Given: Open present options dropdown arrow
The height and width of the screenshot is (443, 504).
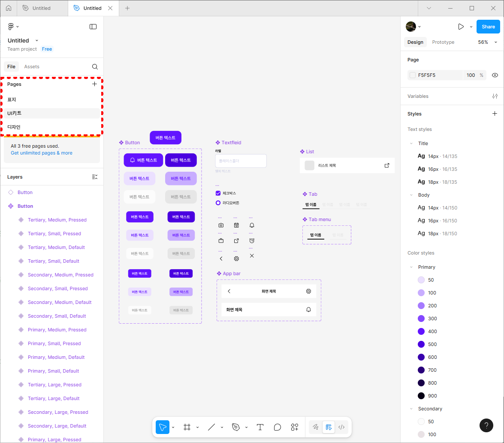Looking at the screenshot, I should pyautogui.click(x=471, y=27).
